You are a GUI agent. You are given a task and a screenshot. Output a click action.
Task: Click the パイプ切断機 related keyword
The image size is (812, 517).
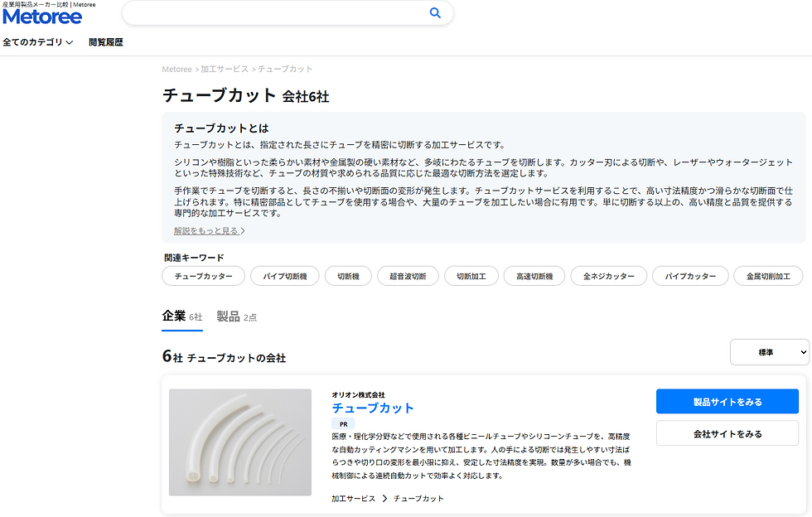[x=284, y=276]
